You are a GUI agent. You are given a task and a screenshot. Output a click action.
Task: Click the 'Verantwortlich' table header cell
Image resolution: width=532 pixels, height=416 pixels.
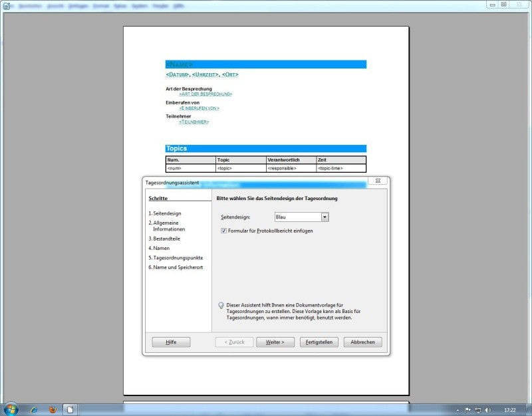tap(291, 160)
